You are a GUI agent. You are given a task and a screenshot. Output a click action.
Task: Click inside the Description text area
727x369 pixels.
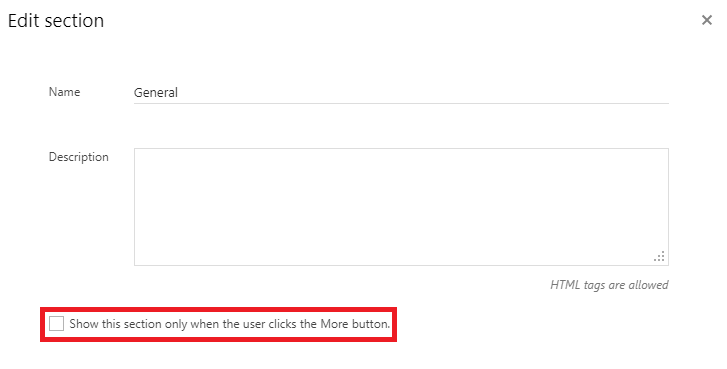401,207
